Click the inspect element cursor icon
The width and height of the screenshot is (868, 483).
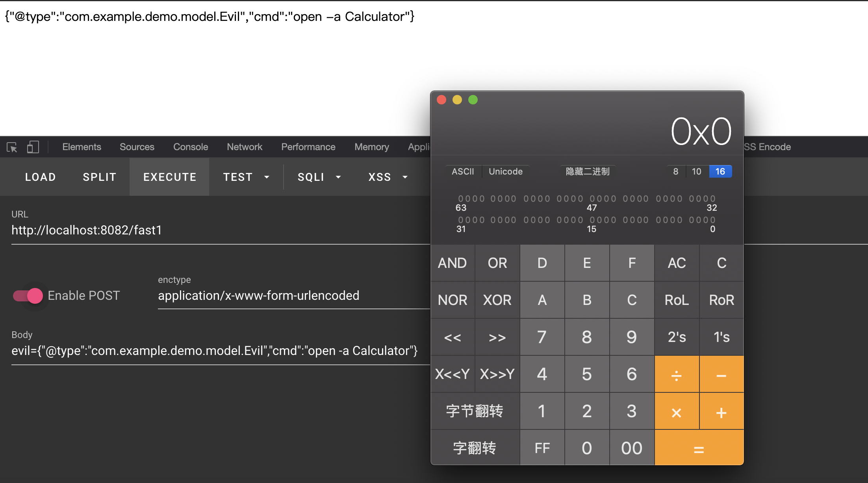point(12,147)
